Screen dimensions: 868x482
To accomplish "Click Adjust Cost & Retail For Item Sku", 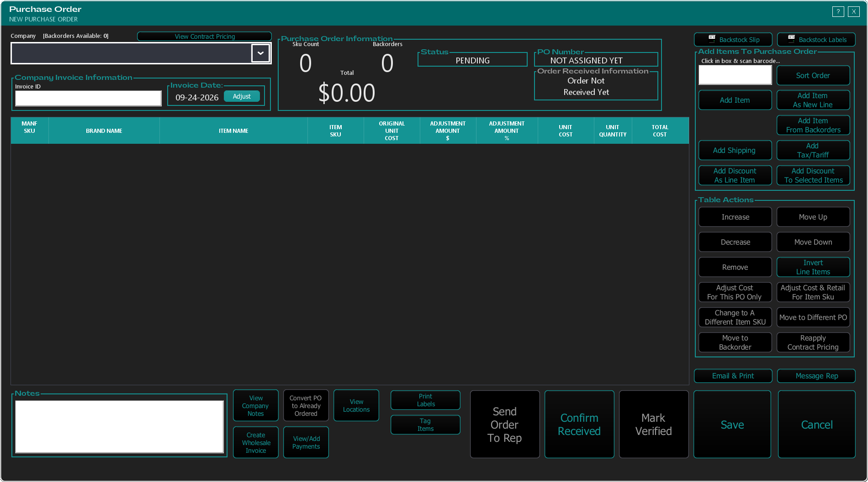I will click(813, 292).
